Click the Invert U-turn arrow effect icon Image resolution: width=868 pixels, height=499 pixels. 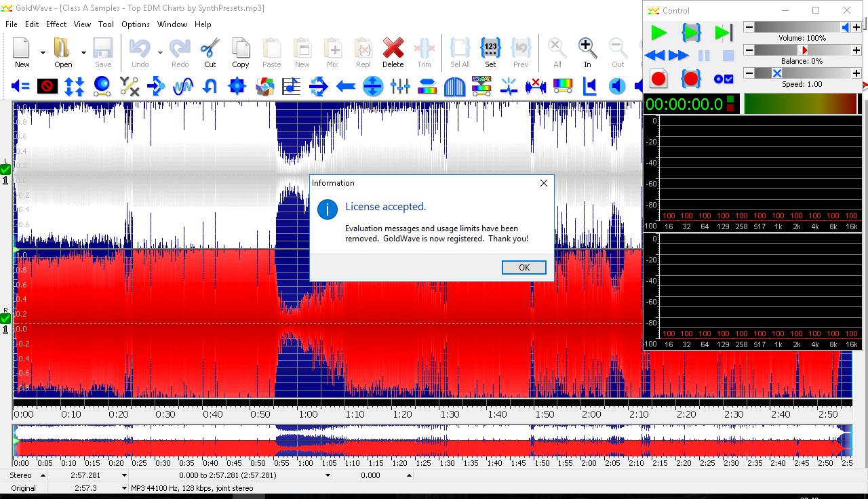pos(210,86)
